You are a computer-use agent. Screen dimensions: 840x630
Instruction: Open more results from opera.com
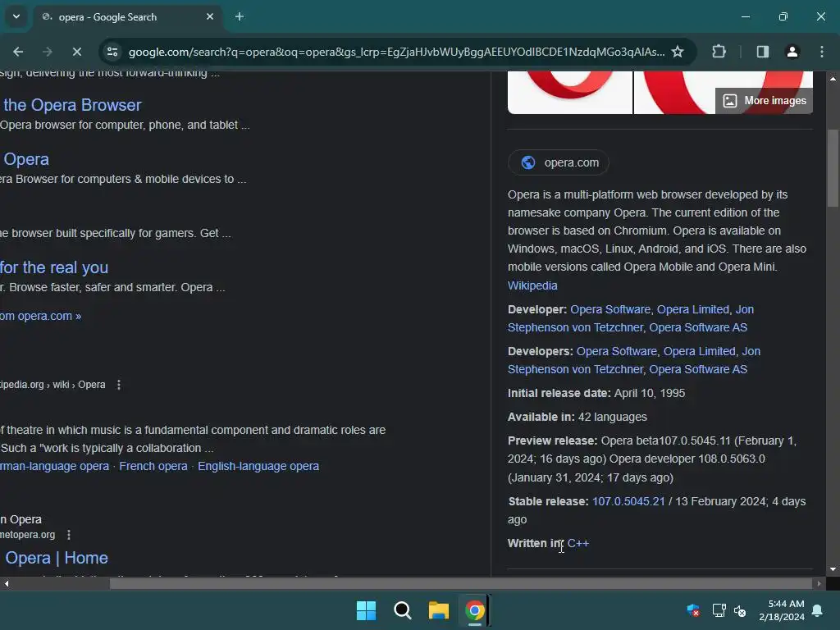tap(41, 316)
